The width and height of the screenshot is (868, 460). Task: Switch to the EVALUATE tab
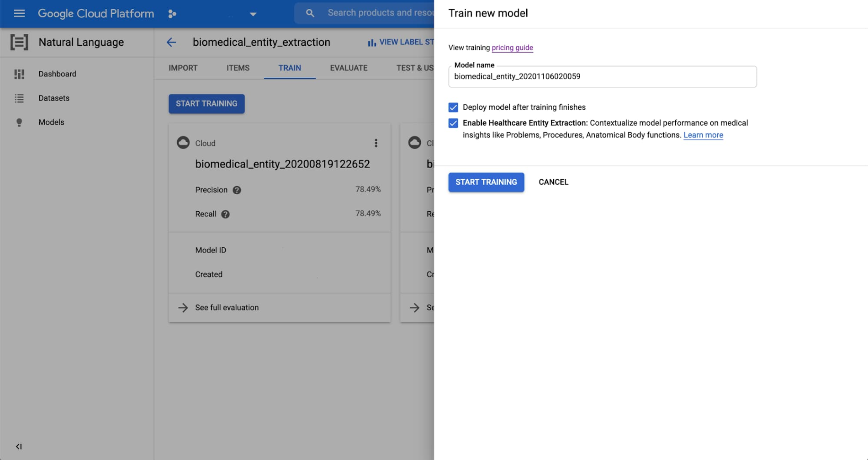pos(348,68)
